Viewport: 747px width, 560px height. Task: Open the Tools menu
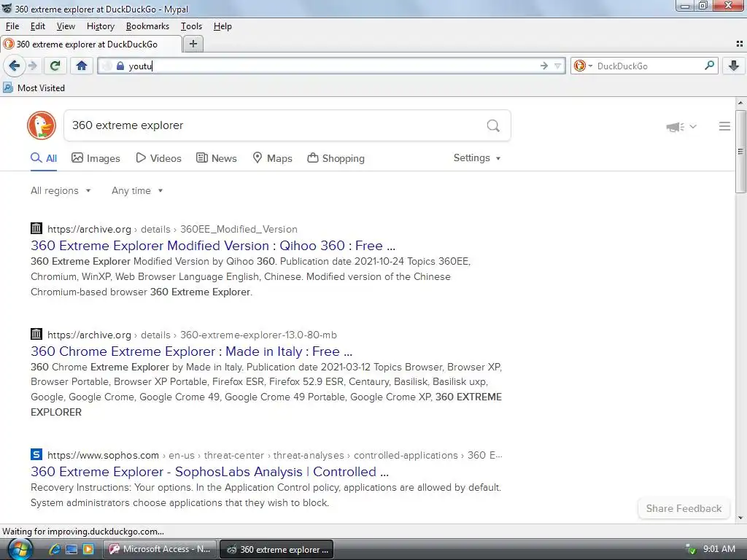191,26
